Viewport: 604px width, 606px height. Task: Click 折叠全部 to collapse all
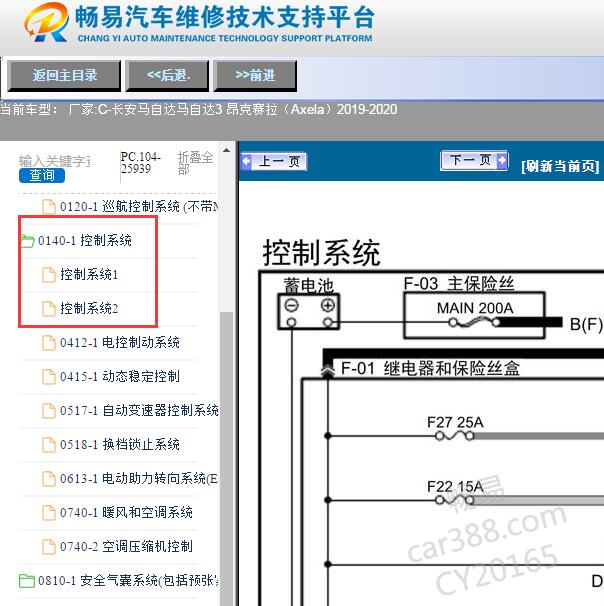(x=195, y=163)
